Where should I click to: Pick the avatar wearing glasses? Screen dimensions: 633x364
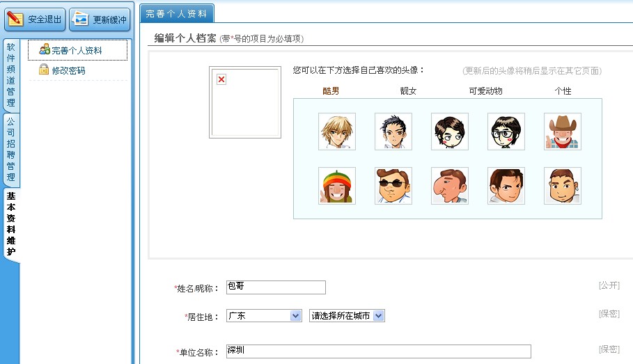(x=506, y=132)
